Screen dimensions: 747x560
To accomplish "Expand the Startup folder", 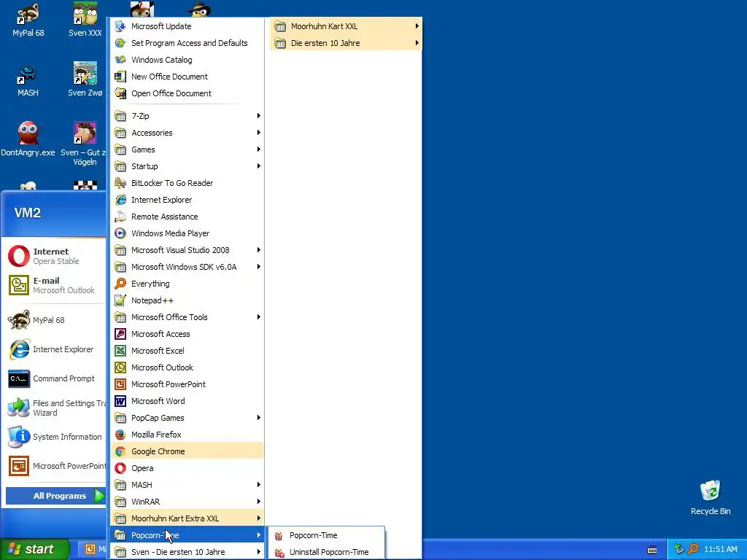I will (x=187, y=166).
